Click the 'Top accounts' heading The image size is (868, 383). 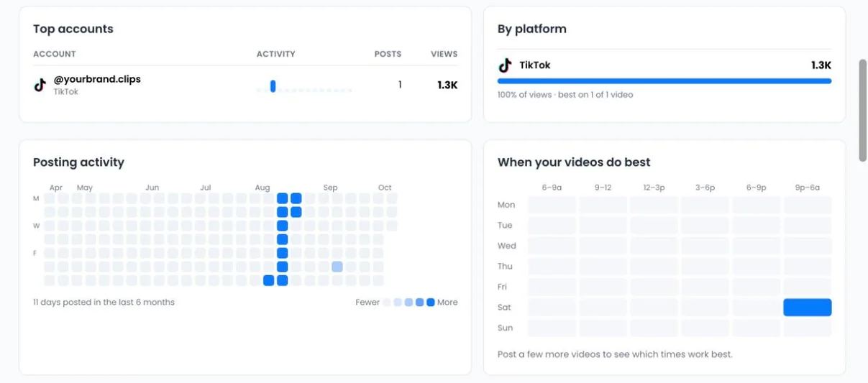(x=73, y=29)
